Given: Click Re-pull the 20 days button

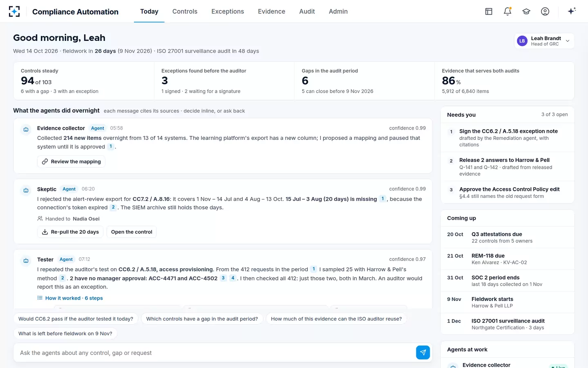Looking at the screenshot, I should tap(70, 232).
